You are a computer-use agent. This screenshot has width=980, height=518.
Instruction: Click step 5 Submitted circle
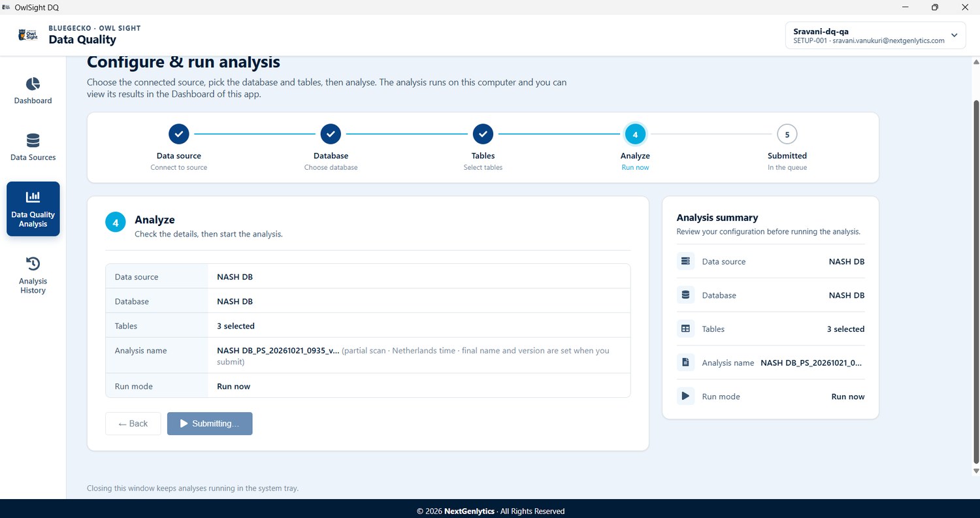coord(787,134)
